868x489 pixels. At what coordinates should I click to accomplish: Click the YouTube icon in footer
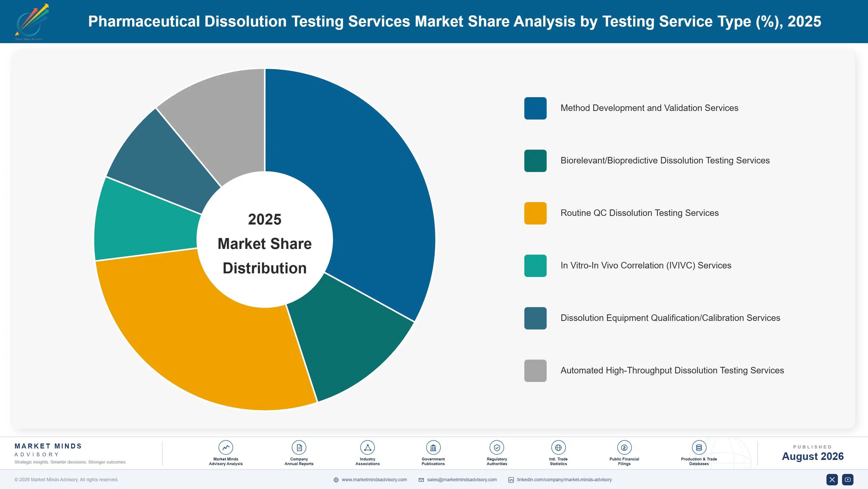click(848, 480)
